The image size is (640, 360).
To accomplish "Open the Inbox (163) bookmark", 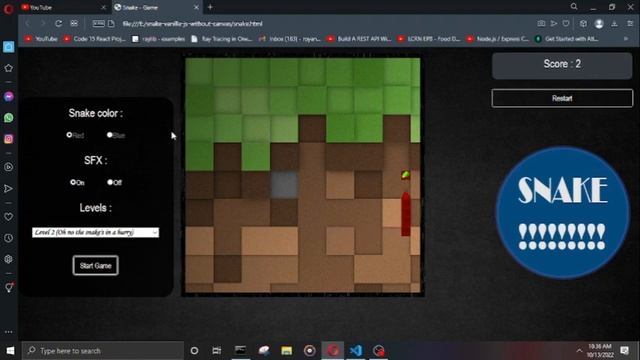I will click(x=290, y=39).
